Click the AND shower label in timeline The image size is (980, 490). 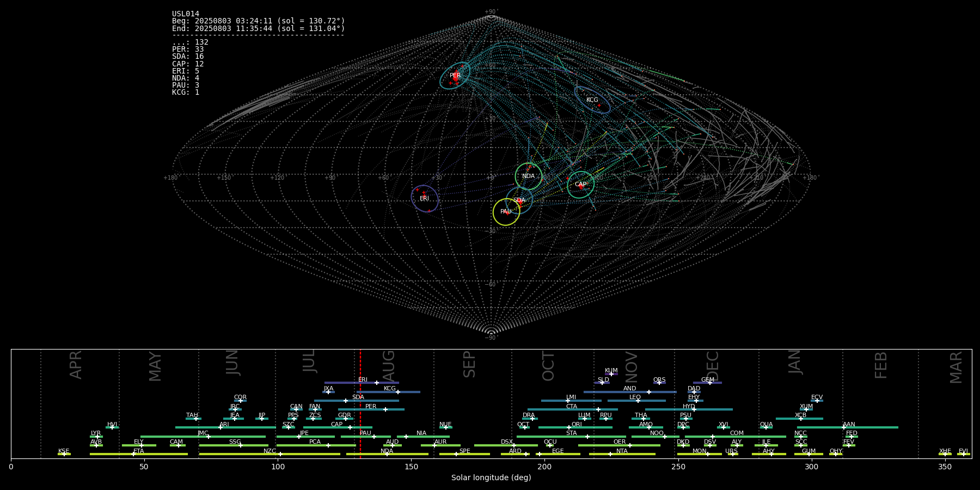[x=630, y=389]
